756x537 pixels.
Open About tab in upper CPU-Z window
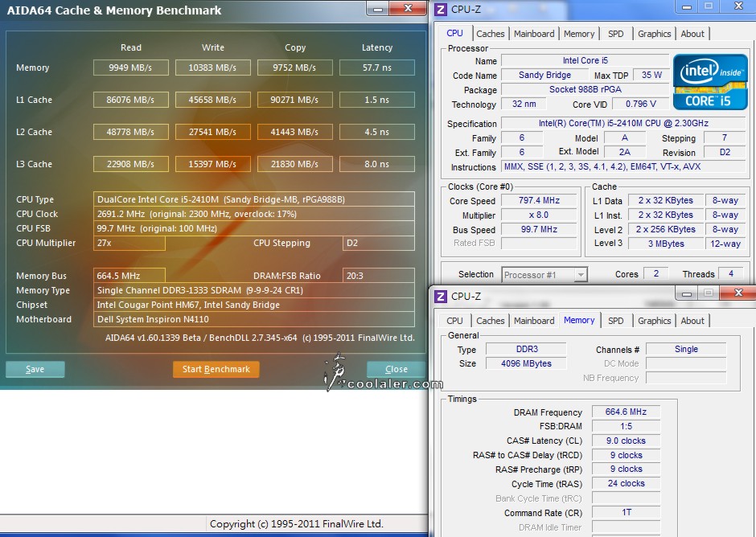692,34
